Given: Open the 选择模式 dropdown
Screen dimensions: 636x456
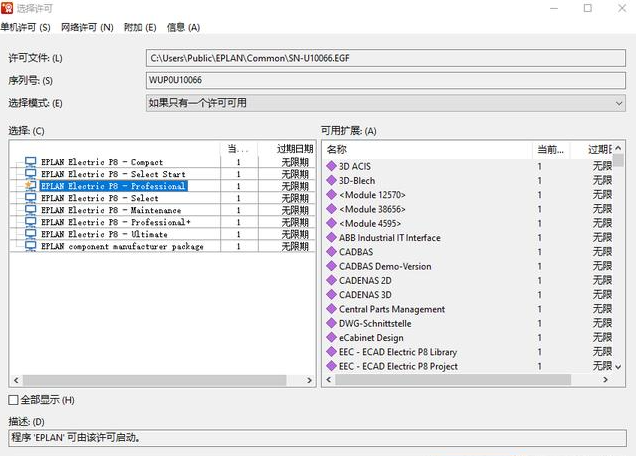Looking at the screenshot, I should tap(385, 102).
